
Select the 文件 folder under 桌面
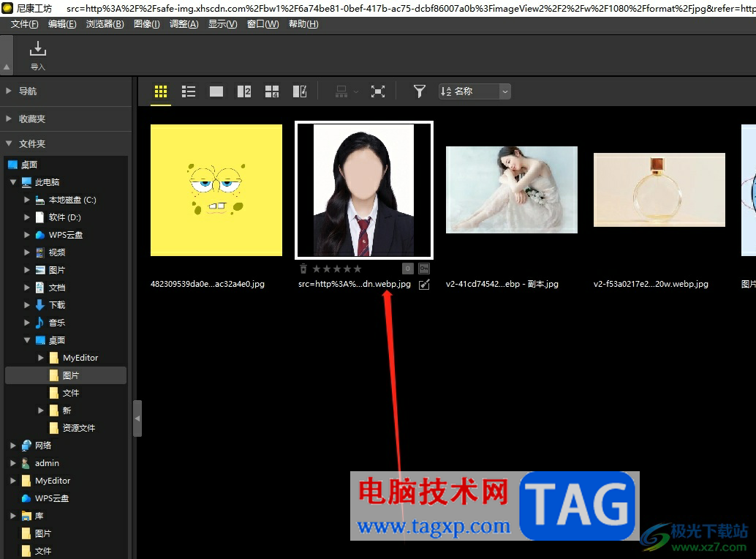click(64, 393)
